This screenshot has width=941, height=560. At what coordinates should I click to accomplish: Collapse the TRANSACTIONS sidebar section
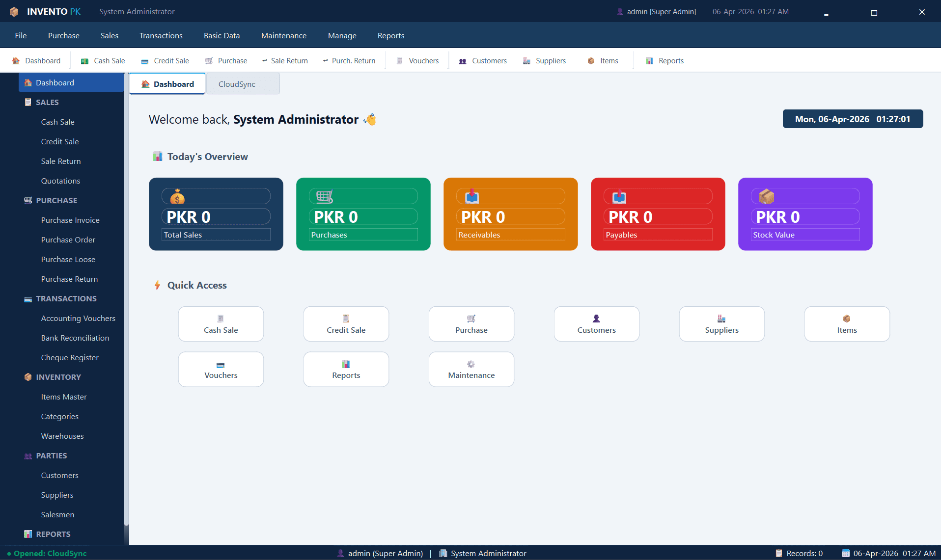coord(66,298)
